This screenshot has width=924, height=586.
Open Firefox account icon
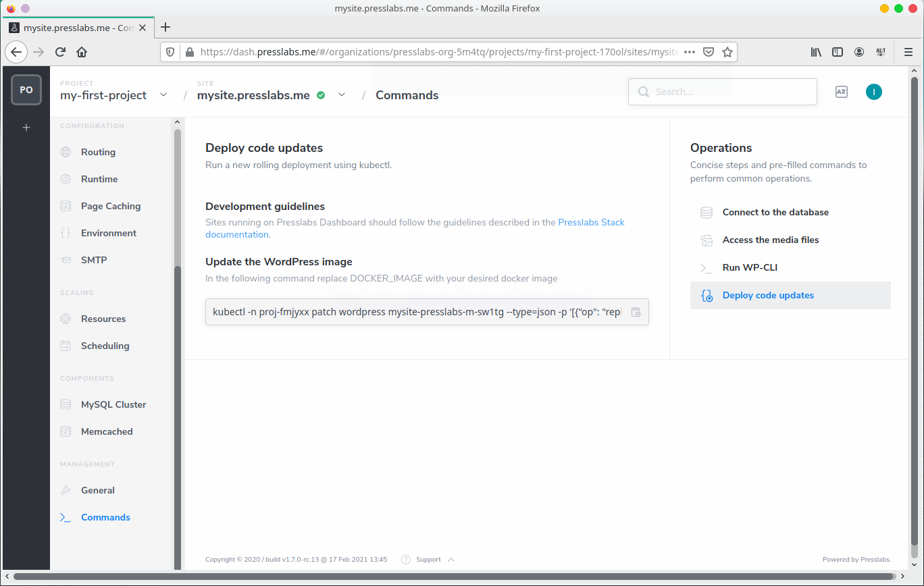[x=859, y=52]
